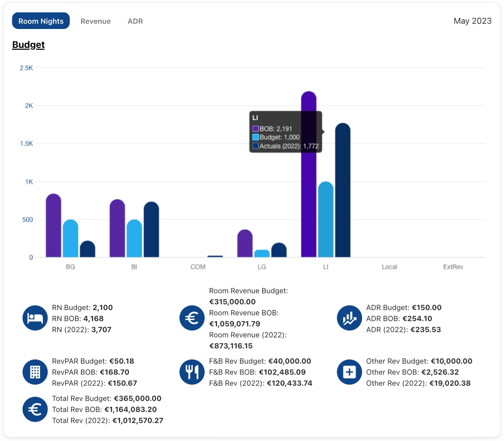This screenshot has height=441, width=504.
Task: Click the May 2023 date label
Action: (x=472, y=21)
